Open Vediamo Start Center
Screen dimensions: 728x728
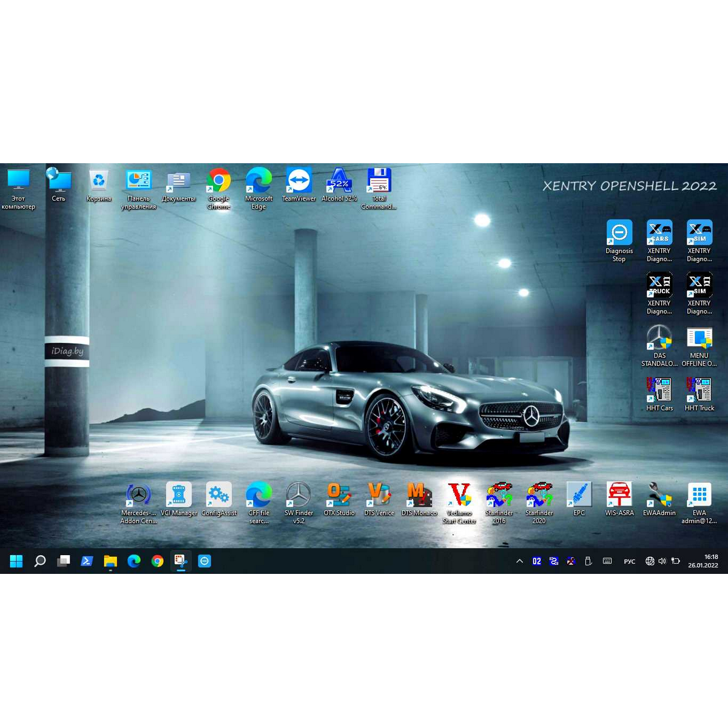pos(459,494)
